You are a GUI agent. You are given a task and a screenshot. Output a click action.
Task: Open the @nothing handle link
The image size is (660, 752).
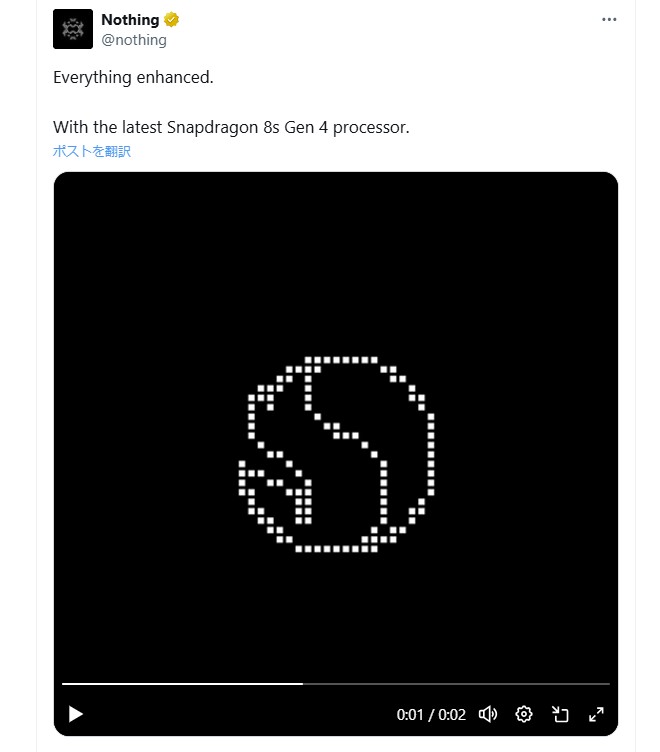pos(134,40)
